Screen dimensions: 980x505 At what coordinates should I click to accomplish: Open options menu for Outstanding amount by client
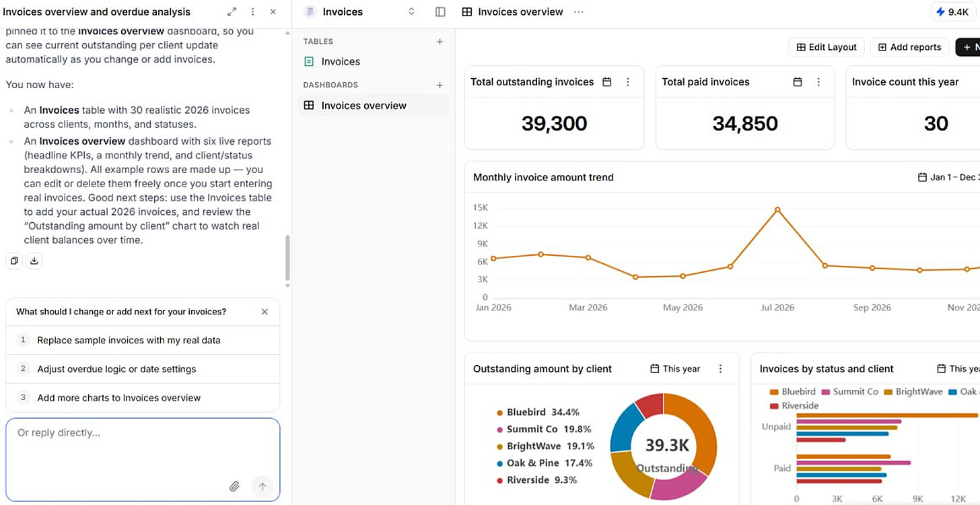(x=721, y=368)
